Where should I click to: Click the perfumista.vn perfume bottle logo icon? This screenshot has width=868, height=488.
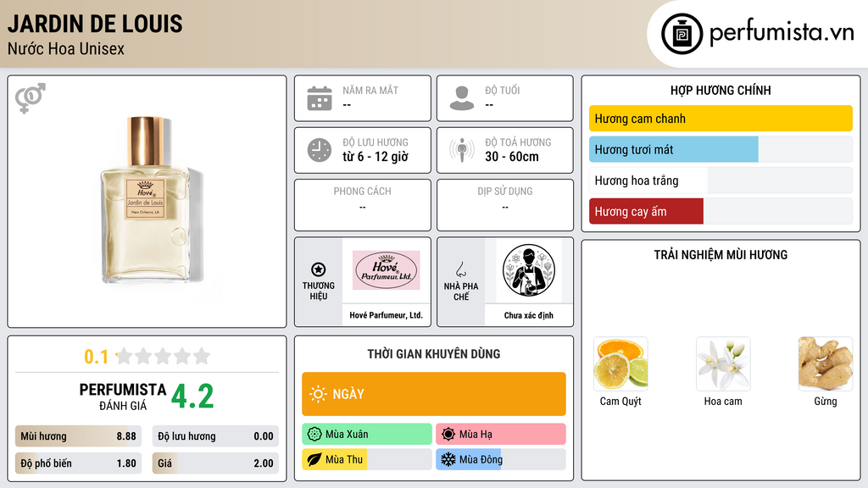682,34
